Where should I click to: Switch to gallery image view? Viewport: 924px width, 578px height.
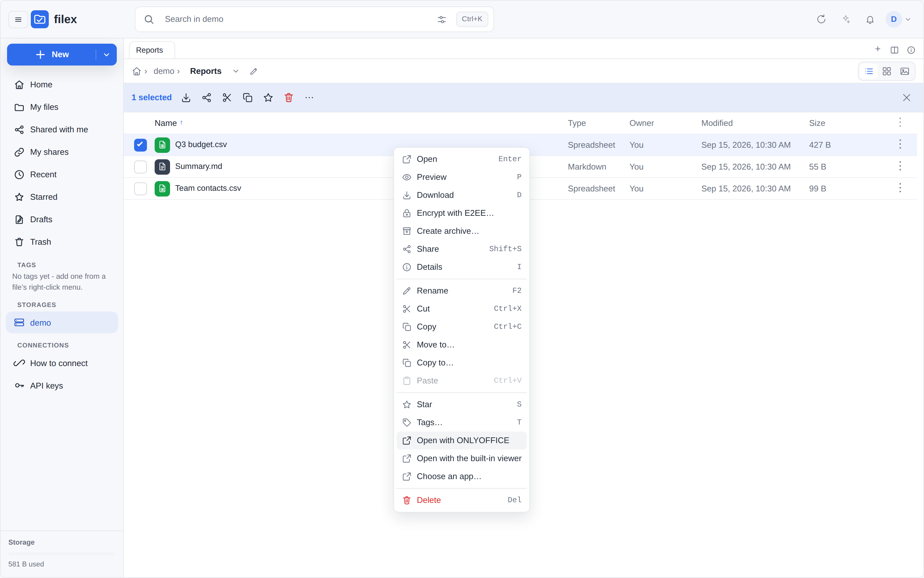(x=904, y=72)
